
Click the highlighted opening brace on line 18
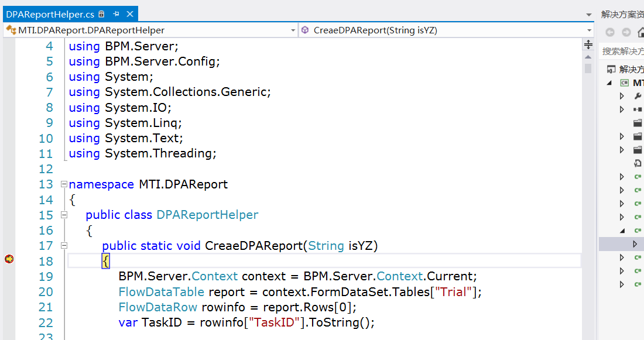105,261
